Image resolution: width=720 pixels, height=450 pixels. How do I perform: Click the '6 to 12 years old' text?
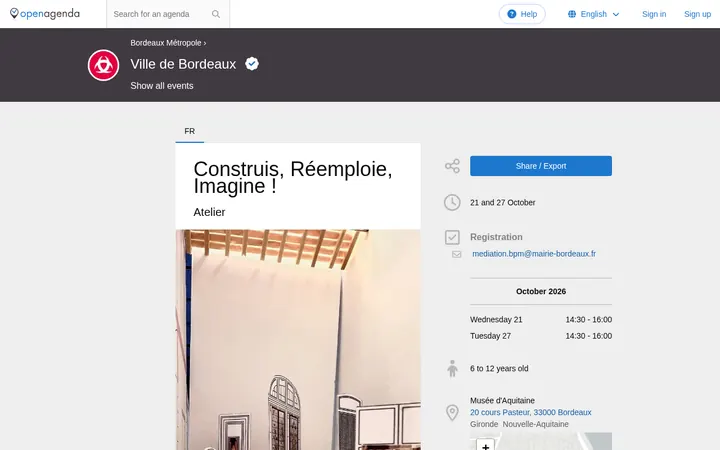499,369
